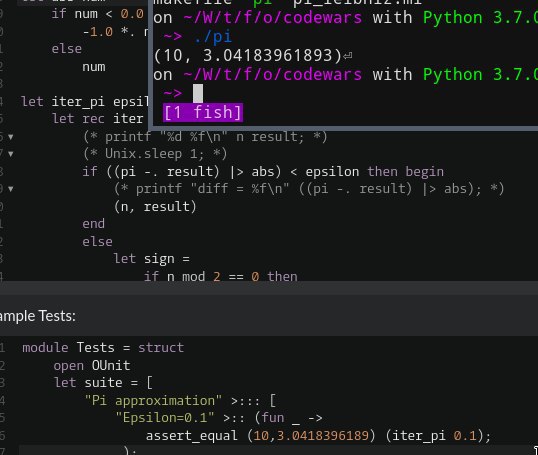Click the "else" keyword below "end"
The height and width of the screenshot is (455, 538).
97,242
